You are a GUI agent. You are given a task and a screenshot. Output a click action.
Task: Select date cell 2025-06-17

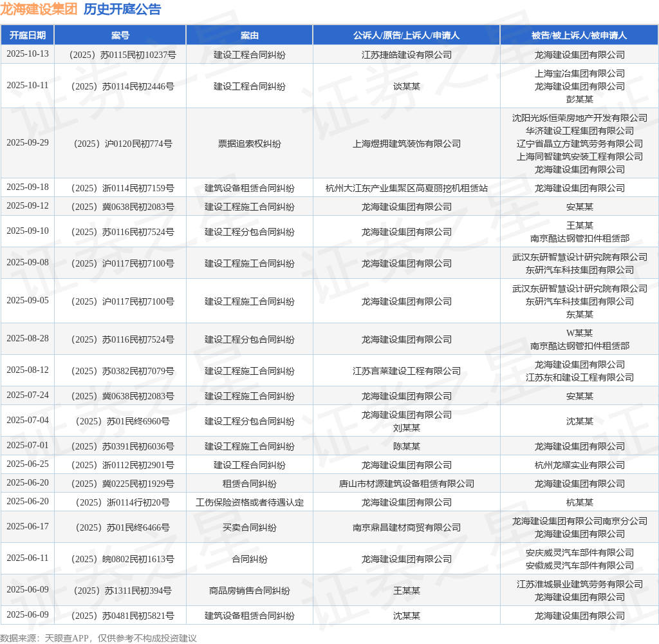(x=27, y=527)
